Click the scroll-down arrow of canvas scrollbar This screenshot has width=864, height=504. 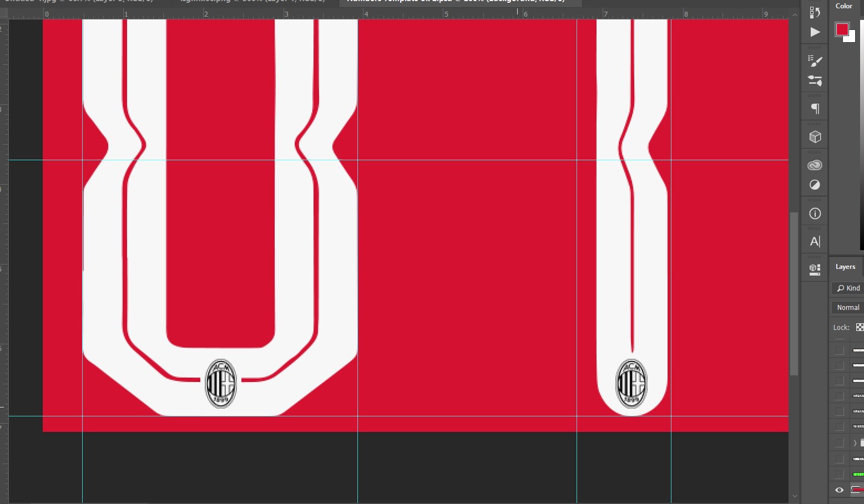[x=794, y=496]
